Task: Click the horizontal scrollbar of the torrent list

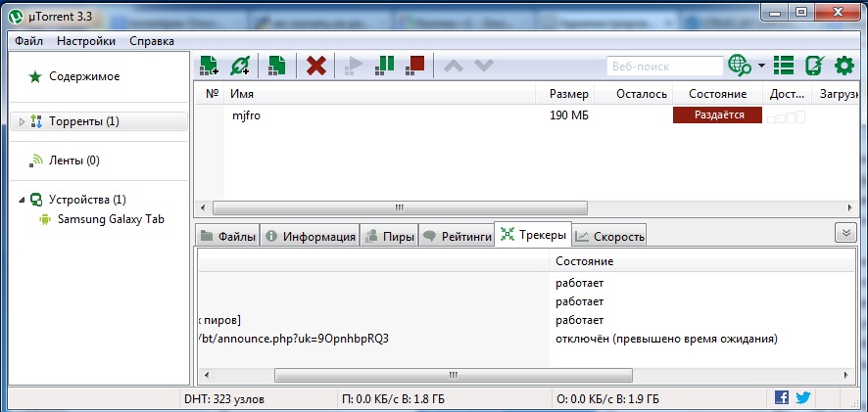Action: click(400, 207)
